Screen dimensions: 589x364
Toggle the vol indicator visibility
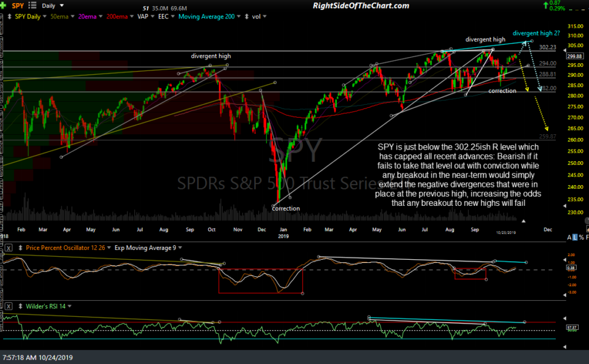coord(256,17)
